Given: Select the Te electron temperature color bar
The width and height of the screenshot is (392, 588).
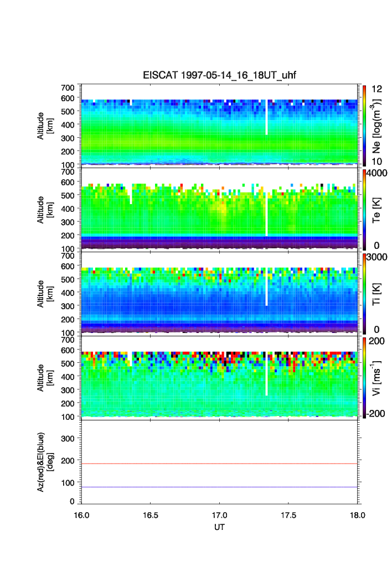Looking at the screenshot, I should coord(364,210).
